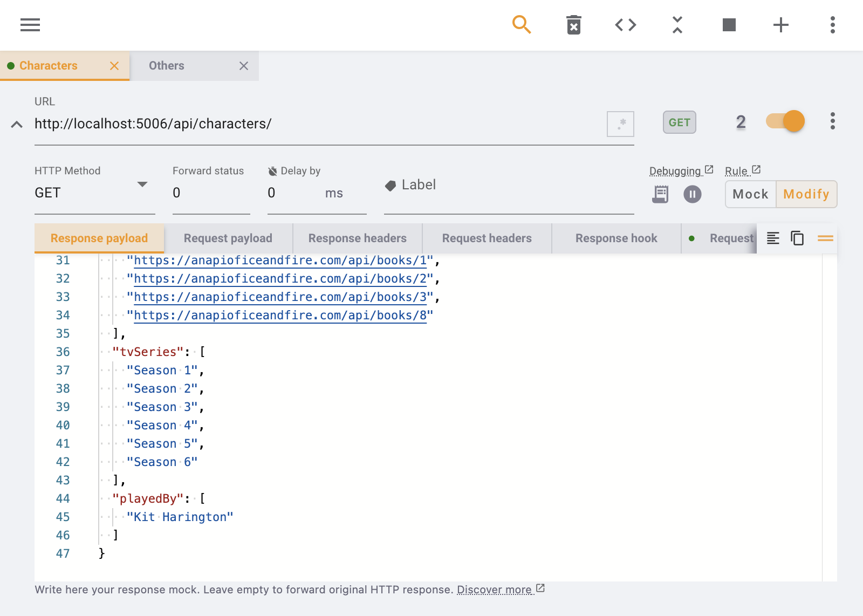The width and height of the screenshot is (863, 616).
Task: Click the collapse all rules icon
Action: click(677, 25)
